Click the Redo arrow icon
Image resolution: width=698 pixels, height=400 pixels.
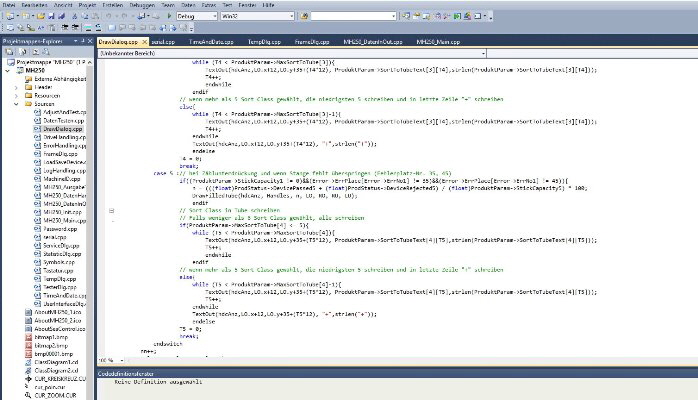point(124,16)
